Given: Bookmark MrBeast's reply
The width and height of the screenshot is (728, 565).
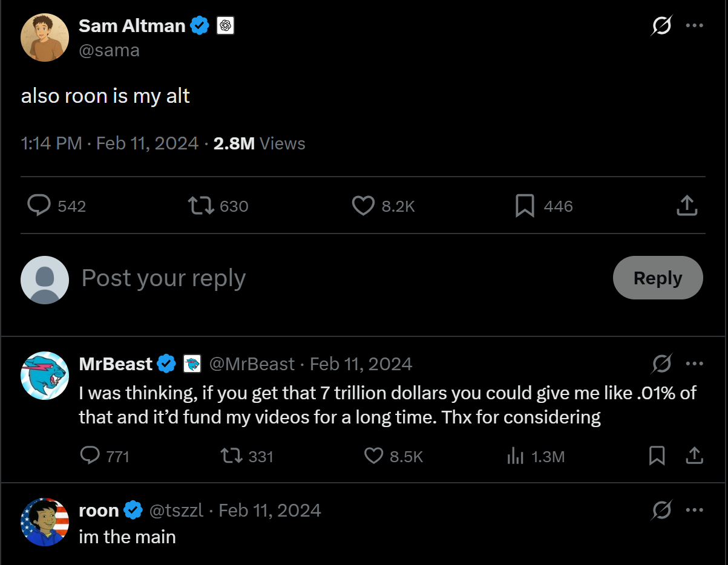Looking at the screenshot, I should click(657, 456).
